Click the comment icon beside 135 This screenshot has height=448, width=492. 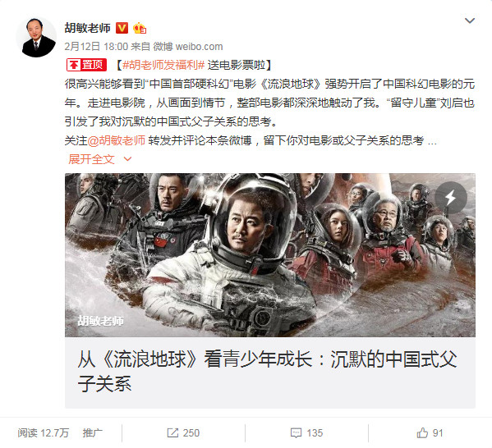click(296, 433)
